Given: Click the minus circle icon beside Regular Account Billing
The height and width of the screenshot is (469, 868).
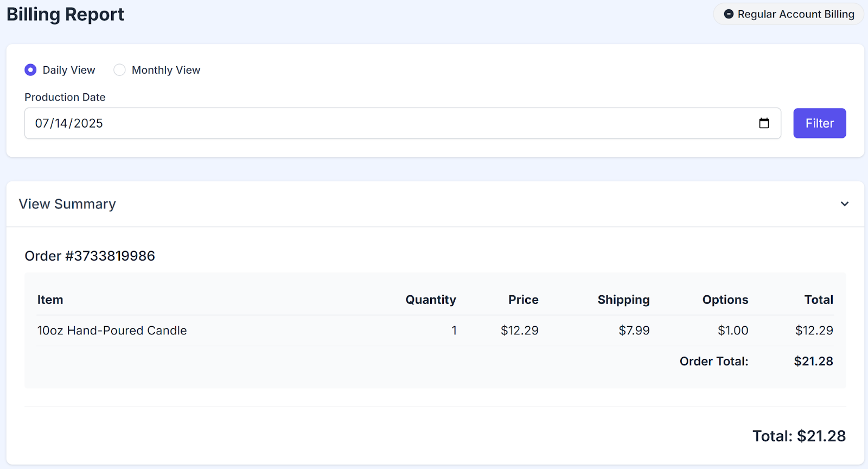Looking at the screenshot, I should tap(729, 14).
